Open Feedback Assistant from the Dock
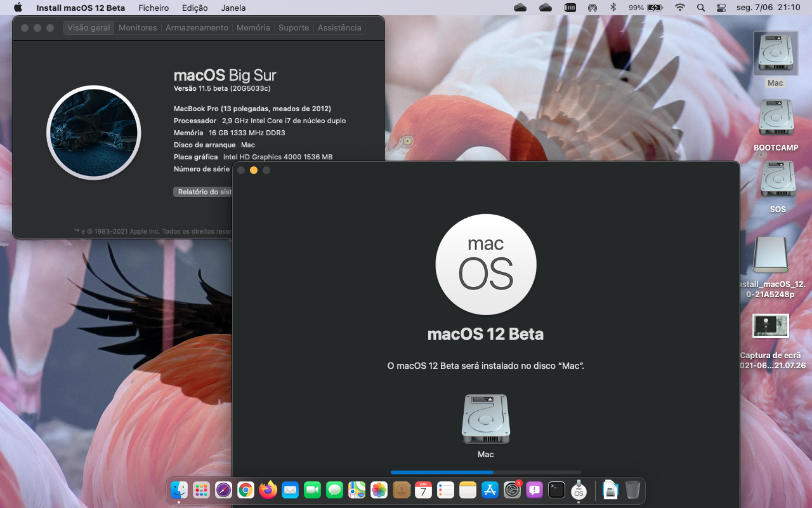812x508 pixels. click(535, 490)
